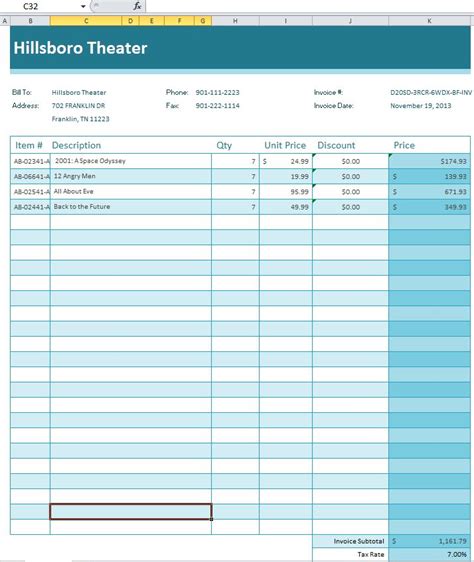The width and height of the screenshot is (474, 562).
Task: Click the selected description cell C32
Action: coord(131,511)
